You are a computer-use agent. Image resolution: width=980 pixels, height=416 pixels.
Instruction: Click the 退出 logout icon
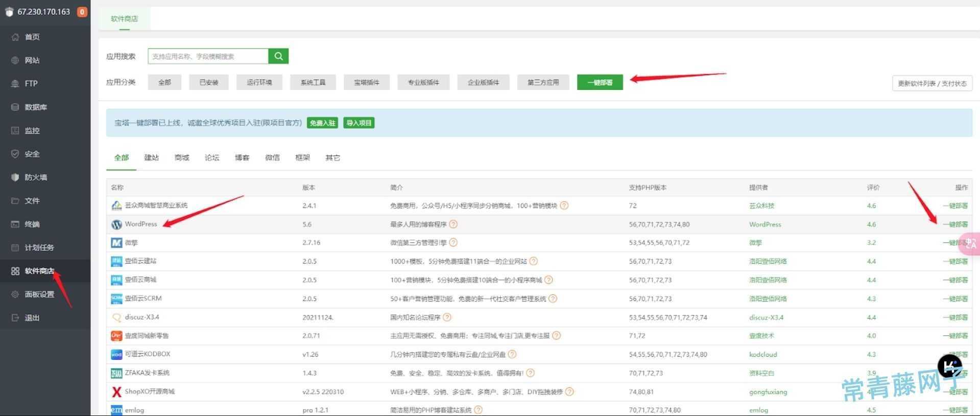click(15, 318)
